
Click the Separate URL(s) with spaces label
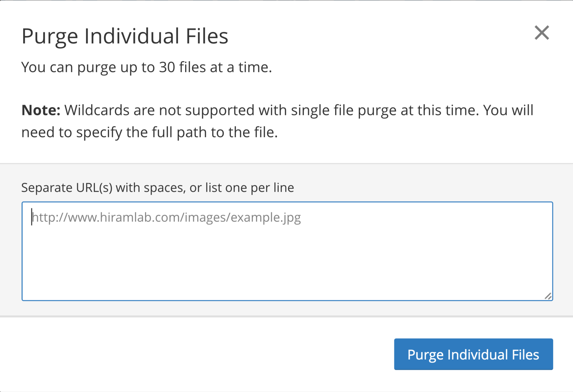(158, 188)
